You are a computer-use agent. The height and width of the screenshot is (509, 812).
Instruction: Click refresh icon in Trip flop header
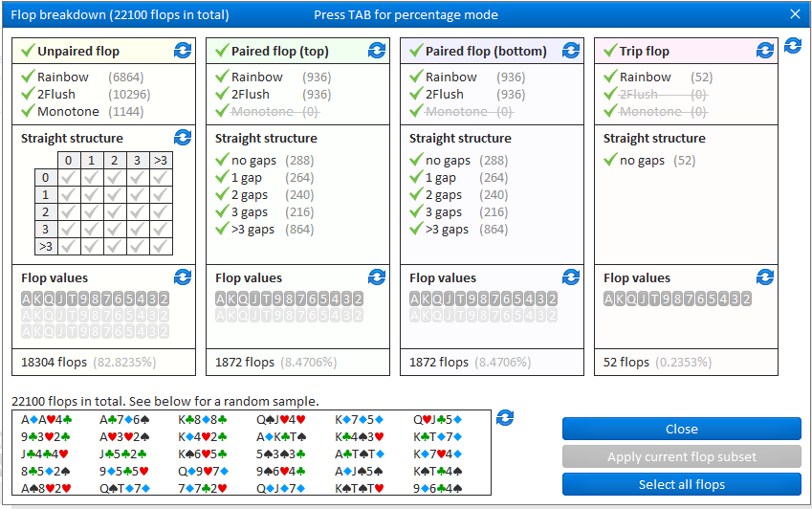[765, 51]
